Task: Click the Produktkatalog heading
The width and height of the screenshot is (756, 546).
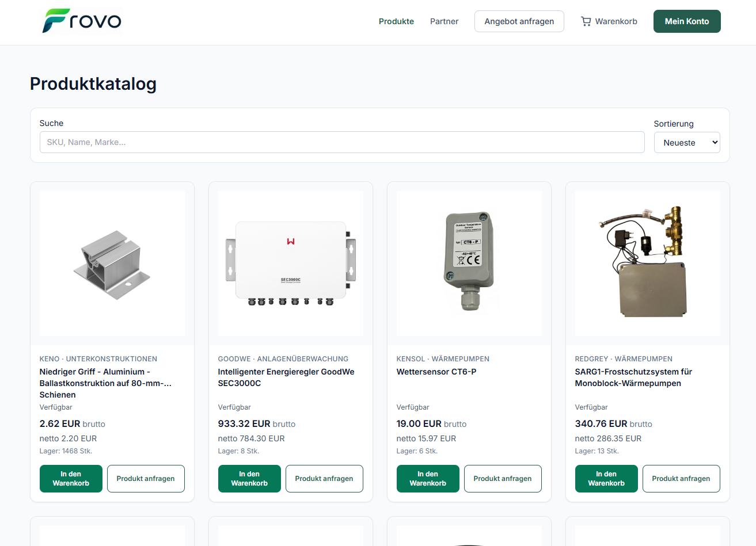Action: [93, 84]
